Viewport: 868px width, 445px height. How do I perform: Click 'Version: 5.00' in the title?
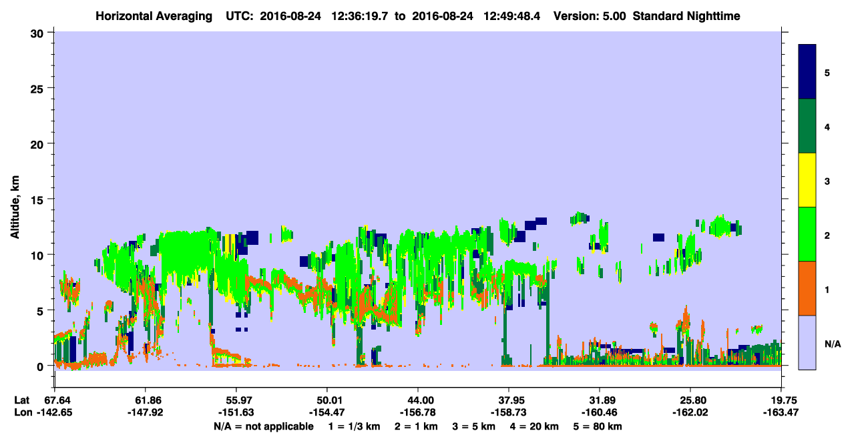[x=590, y=16]
